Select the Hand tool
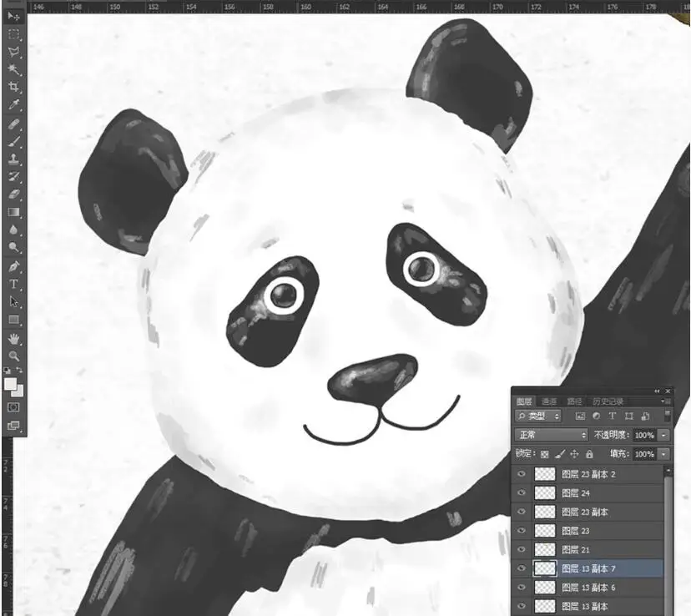This screenshot has height=616, width=691. pos(13,339)
